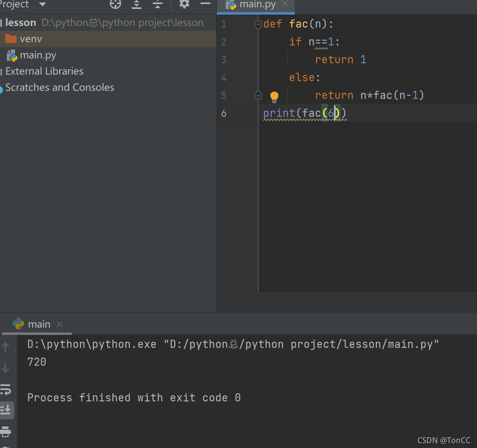Open the Project panel settings gear
477x448 pixels.
pyautogui.click(x=184, y=4)
